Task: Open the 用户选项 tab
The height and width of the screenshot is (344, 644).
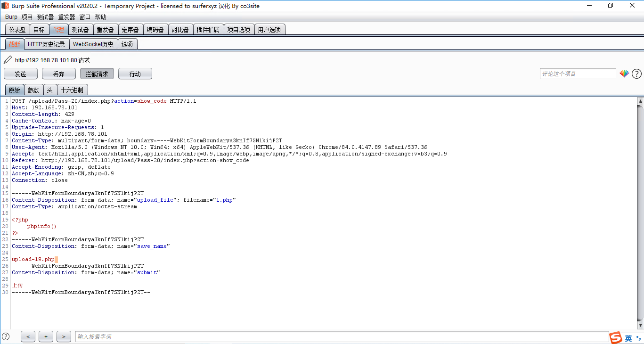Action: click(269, 29)
